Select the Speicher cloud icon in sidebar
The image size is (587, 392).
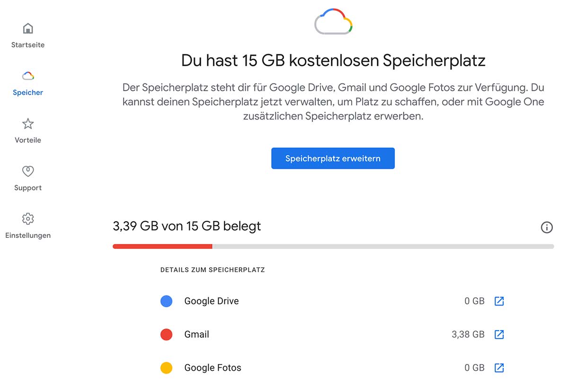pos(28,76)
